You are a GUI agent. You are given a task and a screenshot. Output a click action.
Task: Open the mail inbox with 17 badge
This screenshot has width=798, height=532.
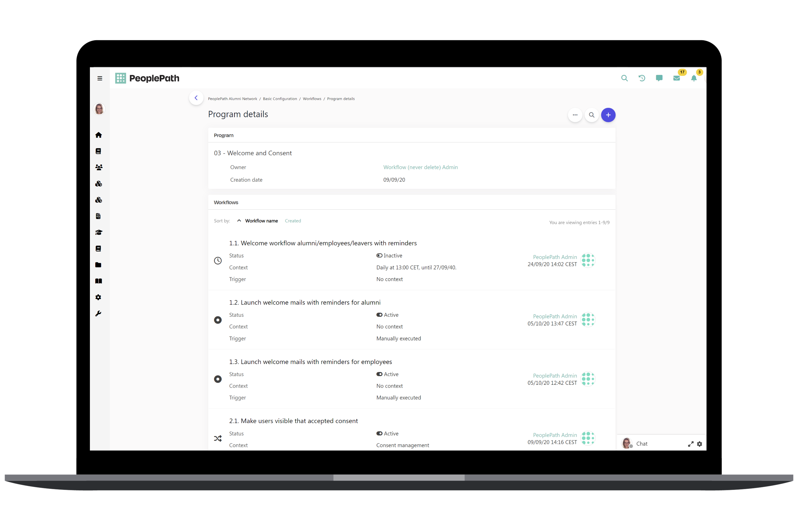676,78
